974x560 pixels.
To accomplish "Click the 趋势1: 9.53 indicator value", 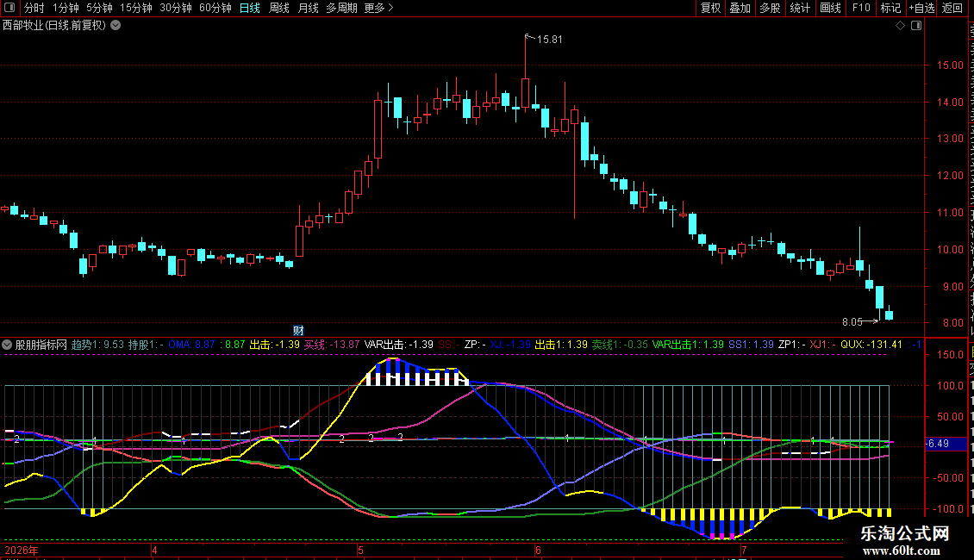I will click(97, 345).
